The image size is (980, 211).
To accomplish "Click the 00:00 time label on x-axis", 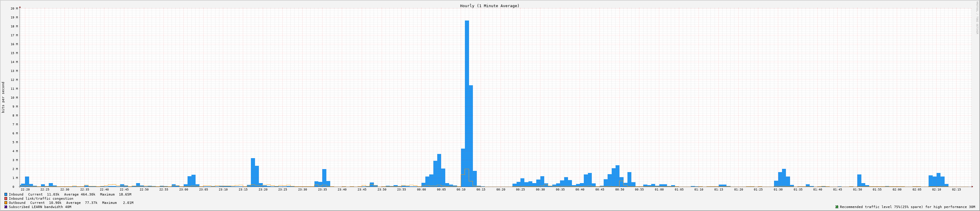I will coord(421,189).
